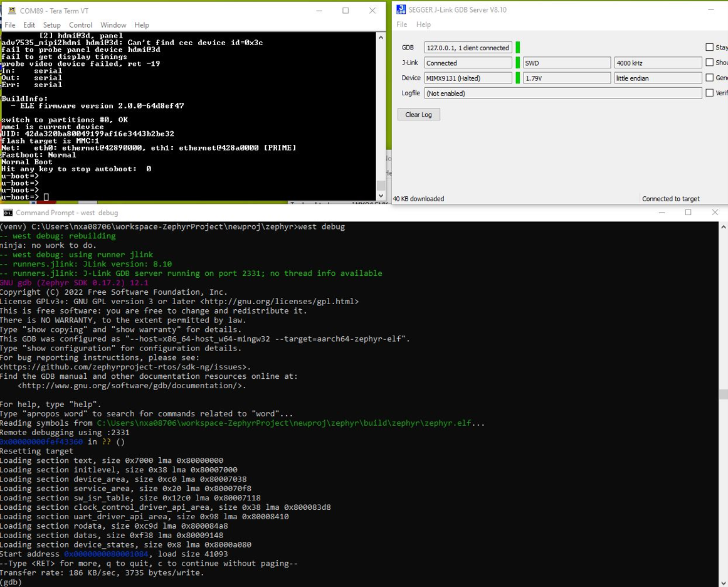This screenshot has height=587, width=728.
Task: Click 'Remote debugging using :2331' line
Action: (65, 432)
